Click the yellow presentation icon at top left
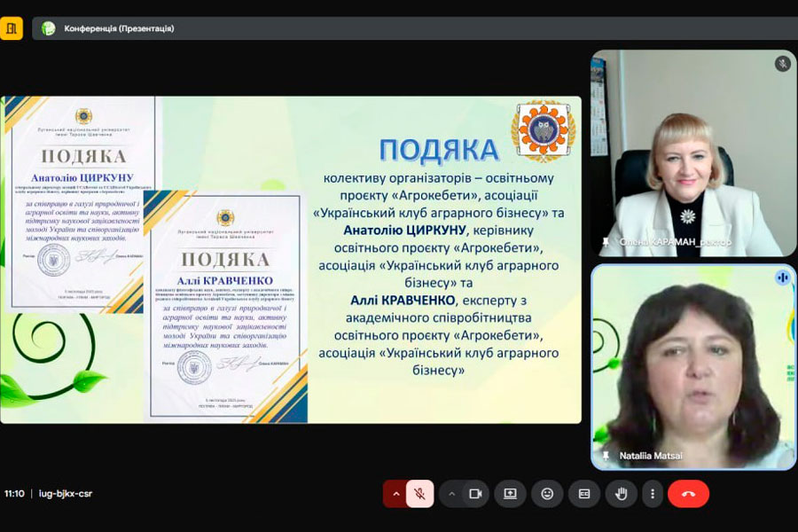798x532 pixels. [x=12, y=28]
